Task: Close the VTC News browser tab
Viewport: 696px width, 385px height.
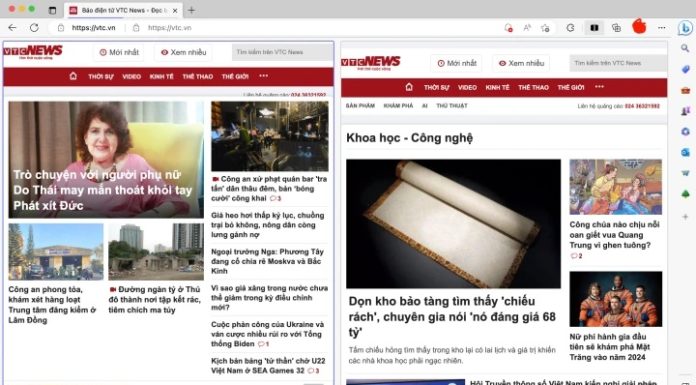Action: click(x=175, y=10)
